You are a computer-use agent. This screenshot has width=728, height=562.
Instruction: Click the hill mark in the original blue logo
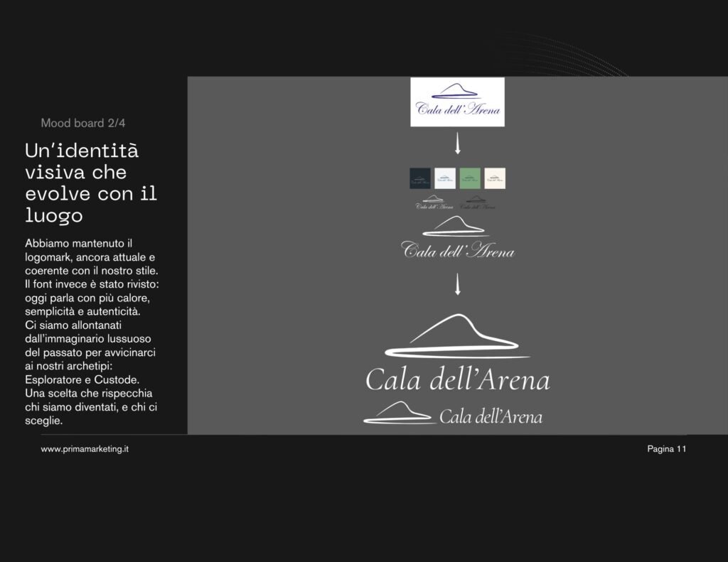pyautogui.click(x=458, y=92)
